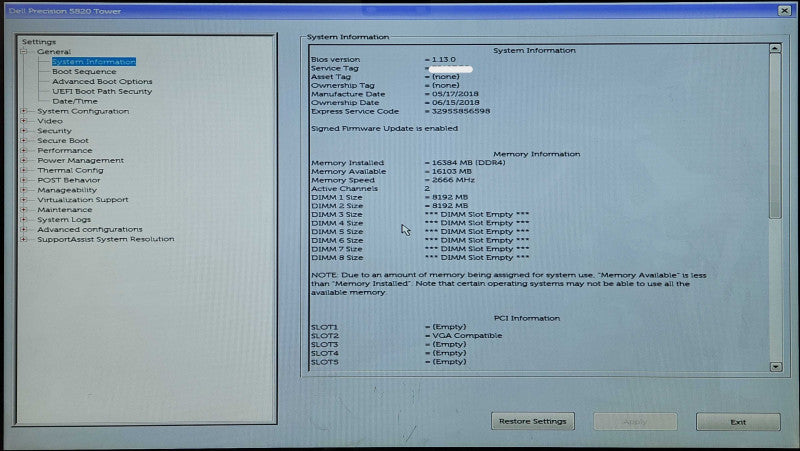The height and width of the screenshot is (451, 800).
Task: Select the Video category label
Action: click(x=50, y=121)
